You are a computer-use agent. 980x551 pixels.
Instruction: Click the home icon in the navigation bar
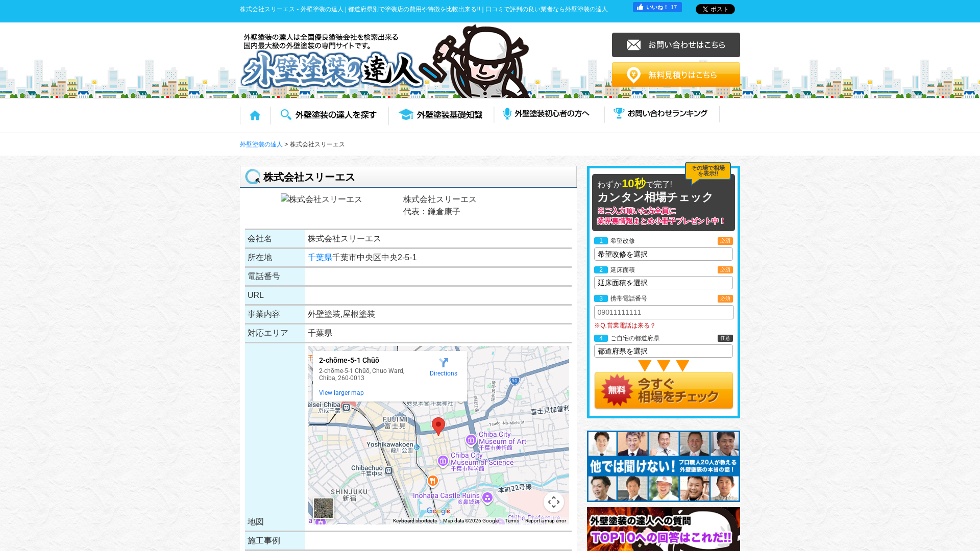point(254,115)
